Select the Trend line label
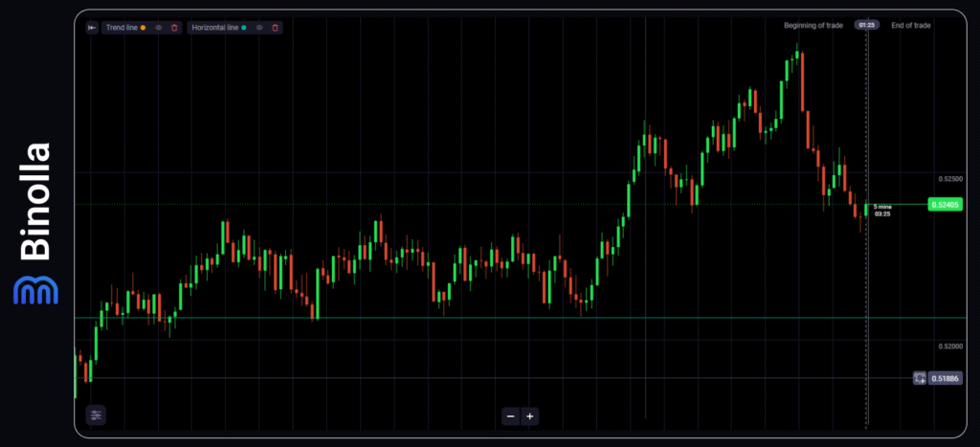Image resolution: width=980 pixels, height=447 pixels. tap(122, 28)
